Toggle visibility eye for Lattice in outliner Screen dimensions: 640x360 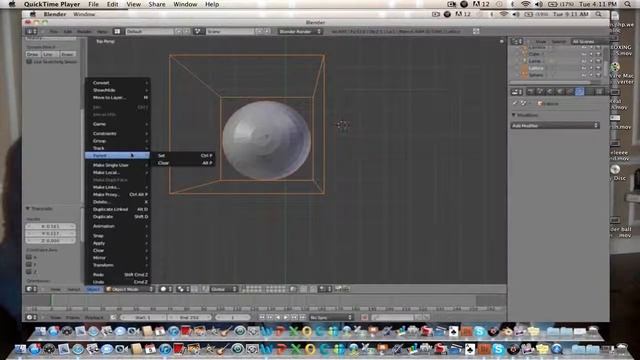(584, 68)
